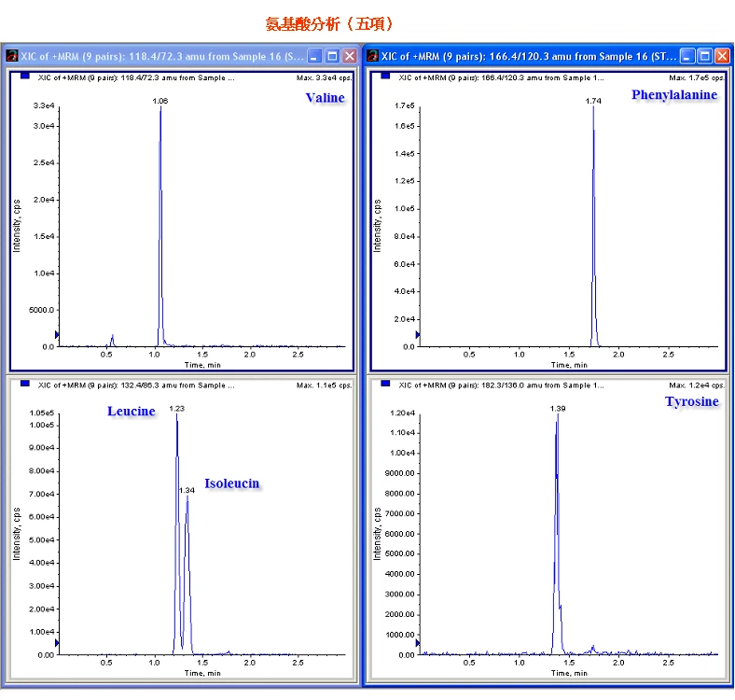The image size is (735, 700).
Task: Click the app icon in Valine window title bar
Action: [x=11, y=56]
